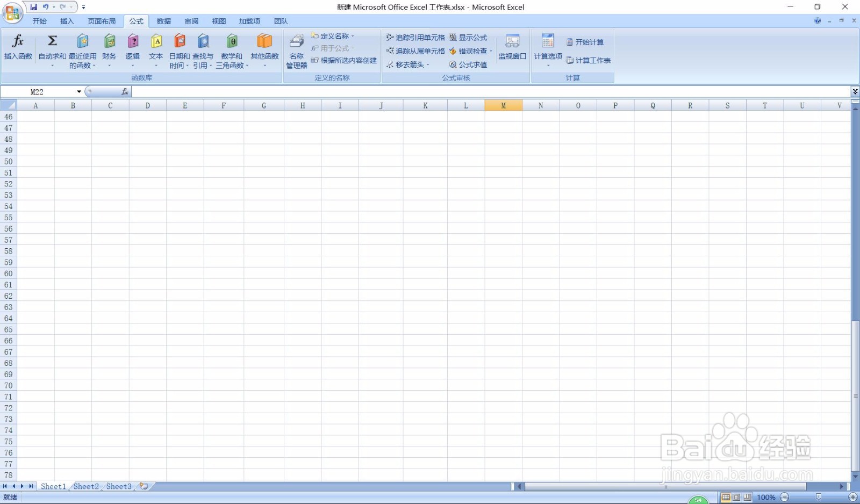The image size is (860, 504).
Task: Switch to Sheet1 worksheet tab
Action: (x=53, y=486)
